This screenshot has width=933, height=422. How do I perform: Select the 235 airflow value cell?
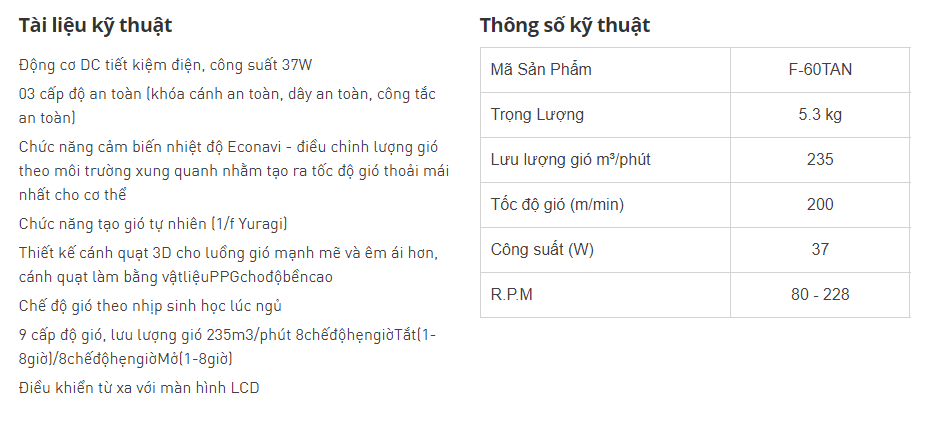tap(820, 160)
